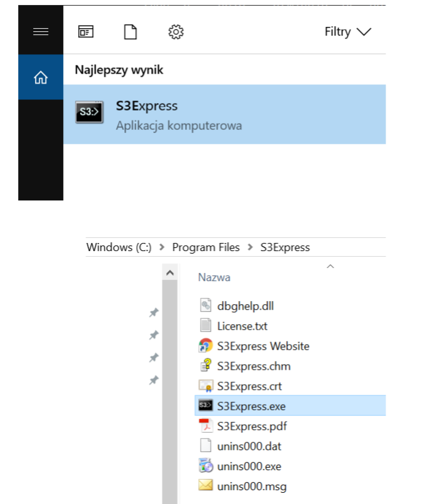Navigate to Windows (C:) in breadcrumb
The image size is (435, 504).
pyautogui.click(x=119, y=247)
